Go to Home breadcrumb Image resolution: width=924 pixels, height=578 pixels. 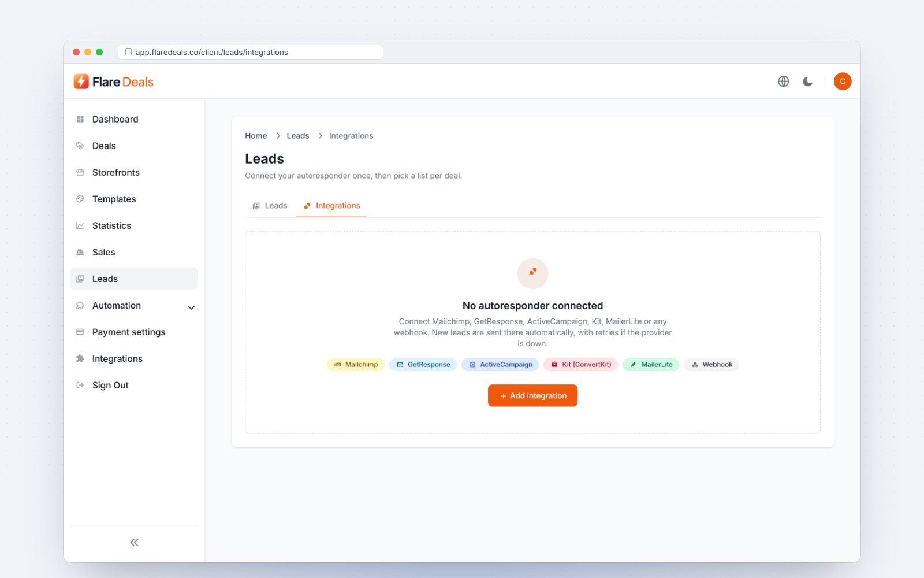256,136
